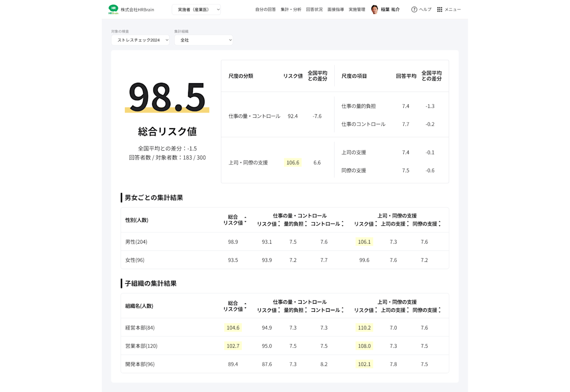The image size is (570, 392).
Task: Click 同僚の支援 scale item in top table
Action: tap(354, 171)
